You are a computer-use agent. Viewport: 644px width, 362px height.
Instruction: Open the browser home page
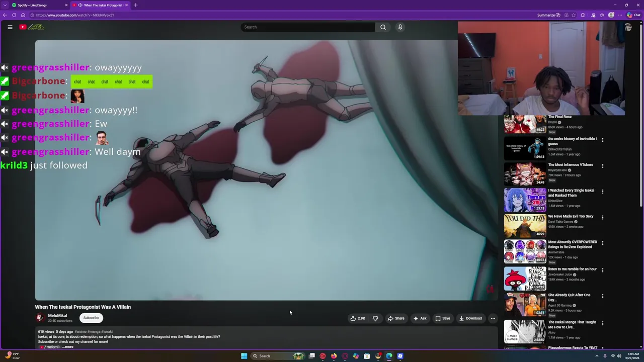23,15
